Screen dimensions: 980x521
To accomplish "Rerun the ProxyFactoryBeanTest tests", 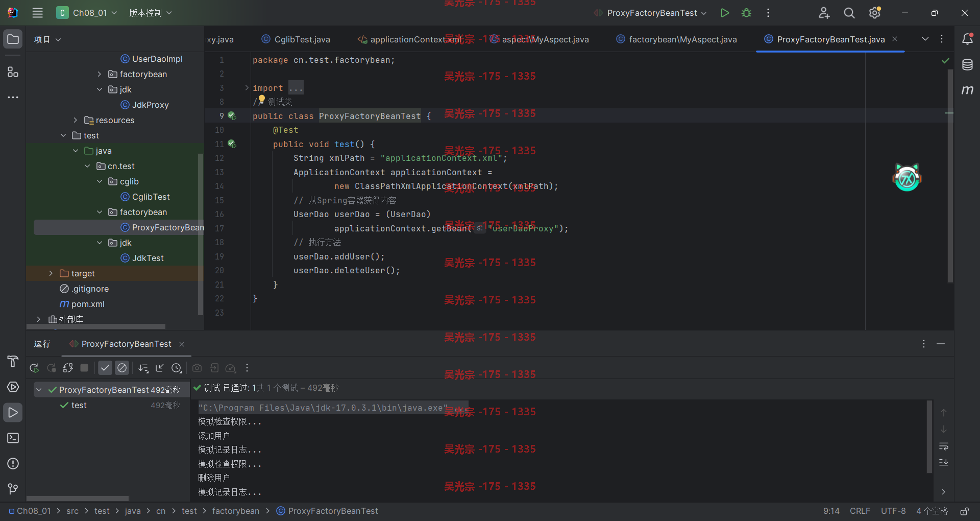I will 34,368.
